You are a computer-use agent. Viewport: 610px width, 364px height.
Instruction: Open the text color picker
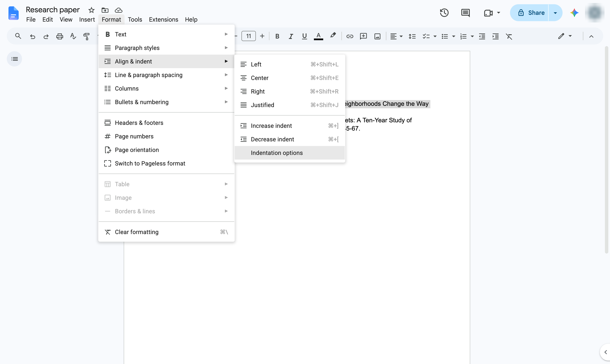tap(318, 36)
